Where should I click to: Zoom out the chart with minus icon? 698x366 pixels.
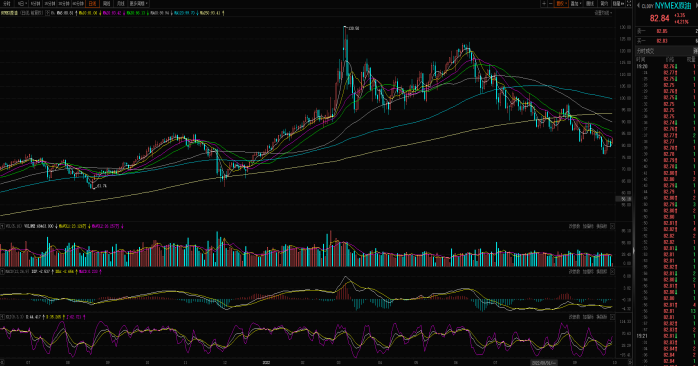click(551, 4)
